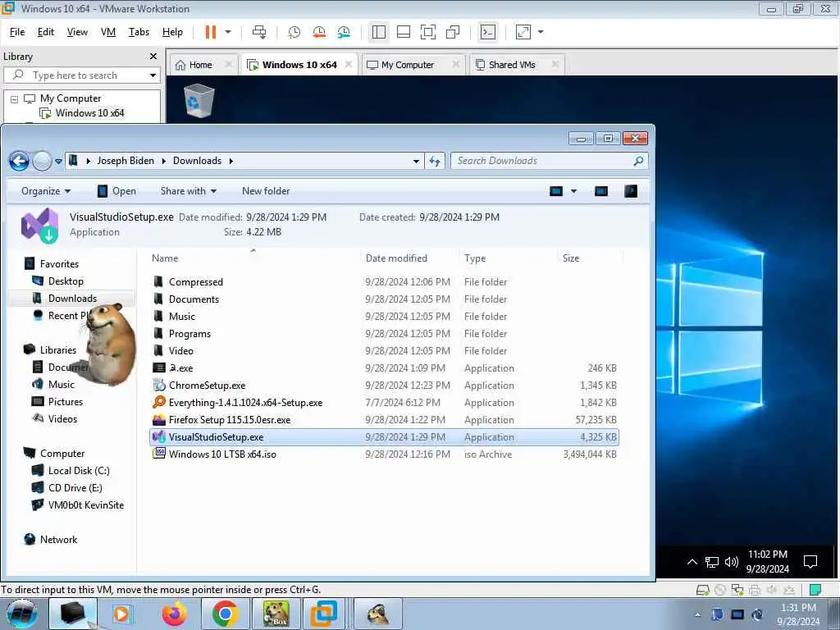Switch to the Shared VMs tab

pyautogui.click(x=512, y=65)
